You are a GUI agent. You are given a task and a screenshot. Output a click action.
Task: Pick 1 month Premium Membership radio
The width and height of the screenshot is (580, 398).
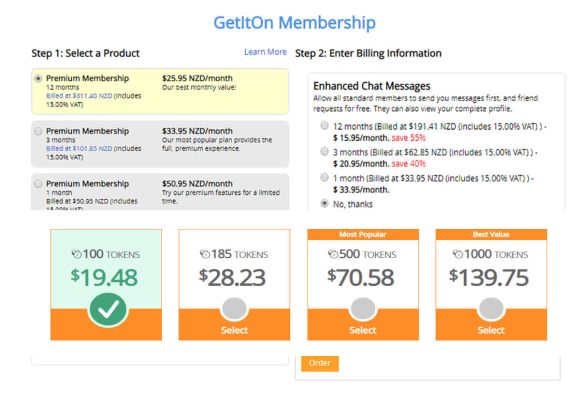click(x=38, y=184)
